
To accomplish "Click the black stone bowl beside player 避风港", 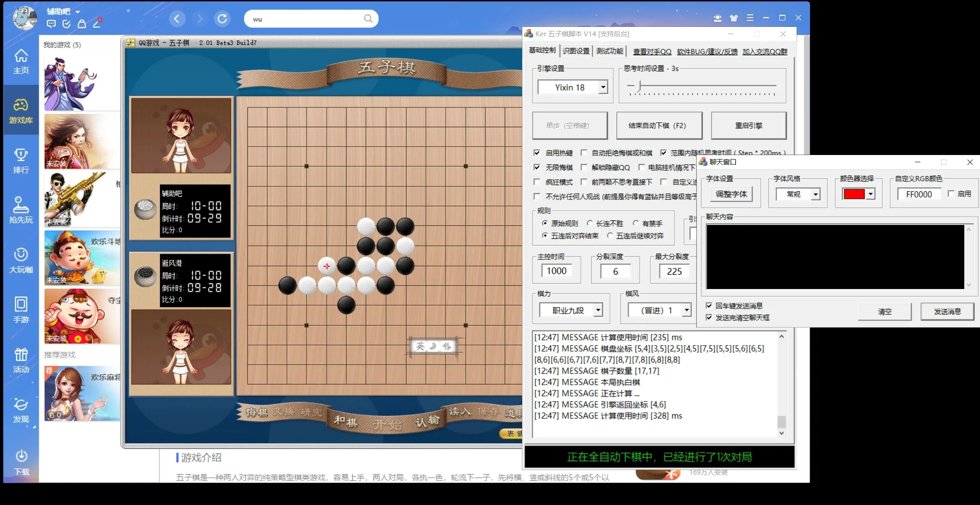I will (x=145, y=276).
